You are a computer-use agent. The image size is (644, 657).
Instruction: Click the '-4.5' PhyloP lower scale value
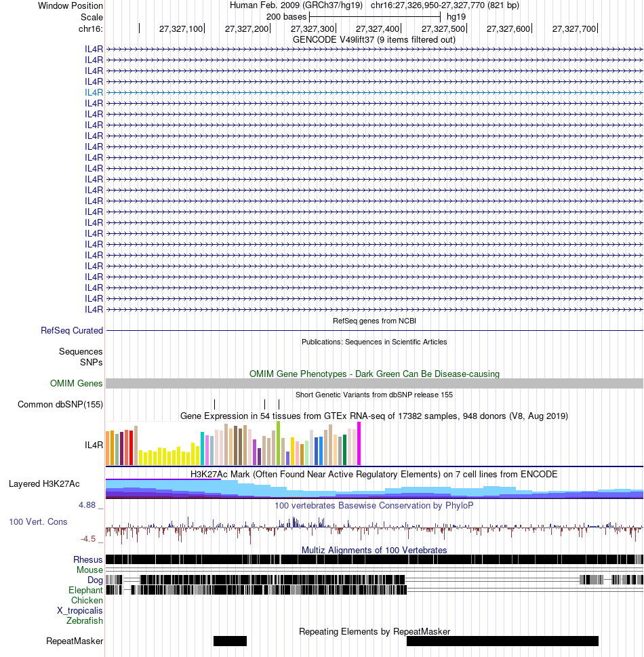(x=88, y=539)
